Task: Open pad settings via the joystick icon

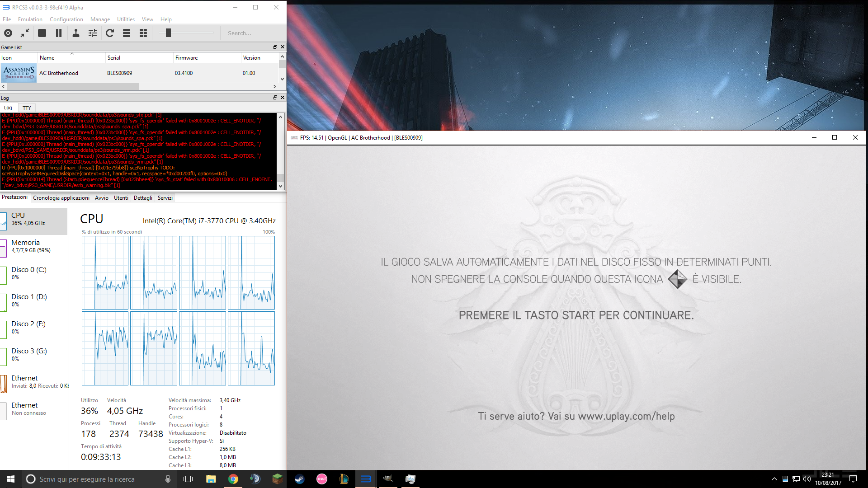Action: click(76, 33)
